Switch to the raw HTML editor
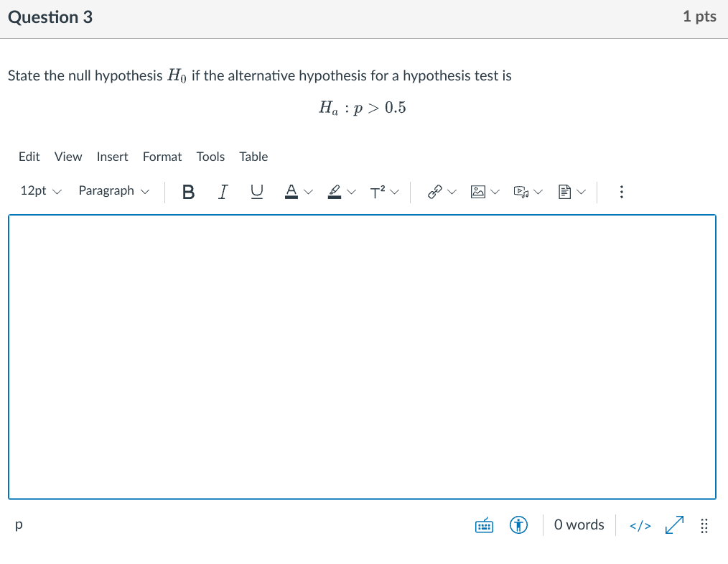 (x=639, y=525)
